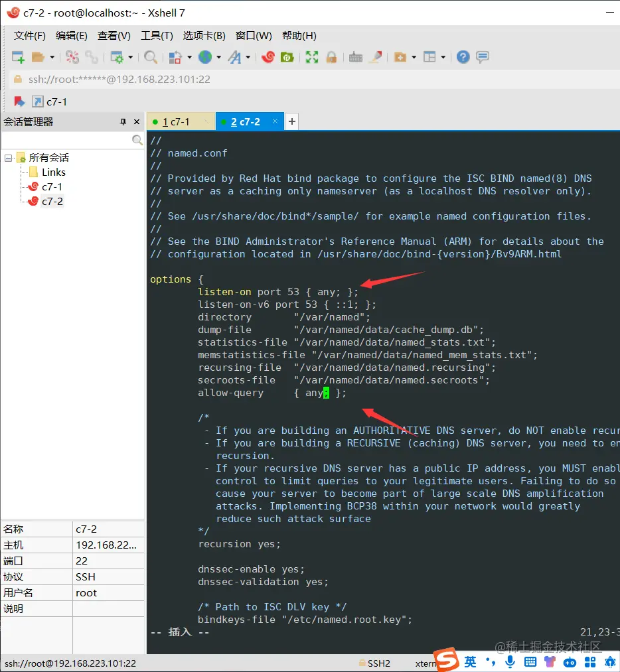Image resolution: width=620 pixels, height=672 pixels.
Task: Select the c7-1 session in tree
Action: (x=52, y=187)
